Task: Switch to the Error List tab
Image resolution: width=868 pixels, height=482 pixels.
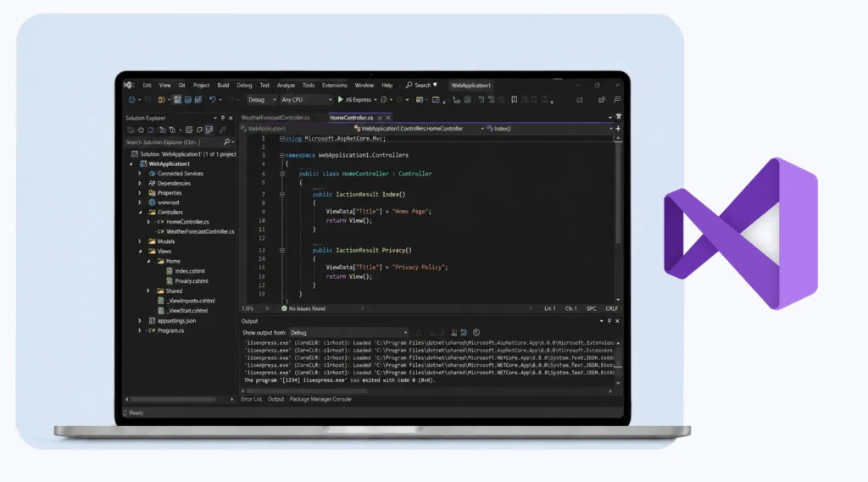Action: [251, 399]
